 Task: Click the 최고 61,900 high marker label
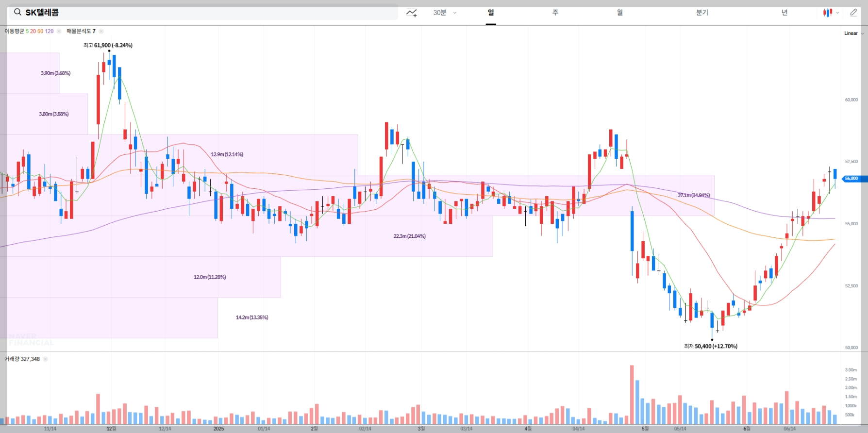108,45
